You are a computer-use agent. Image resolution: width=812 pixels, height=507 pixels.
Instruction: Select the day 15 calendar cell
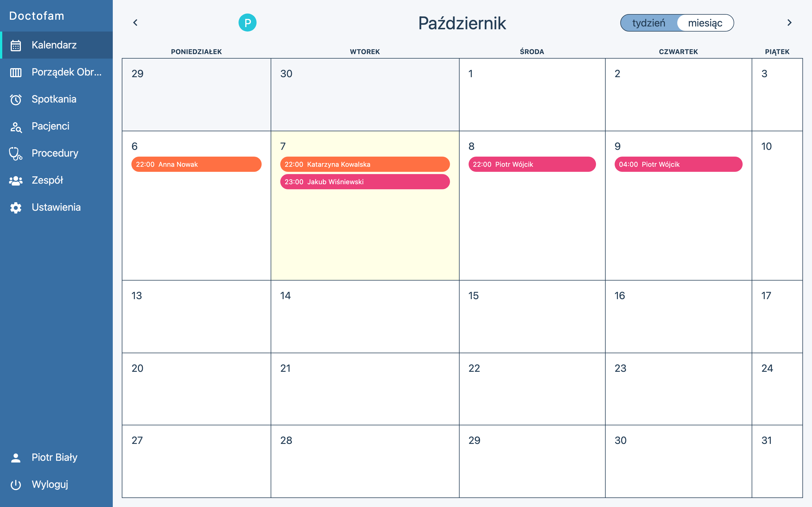532,316
